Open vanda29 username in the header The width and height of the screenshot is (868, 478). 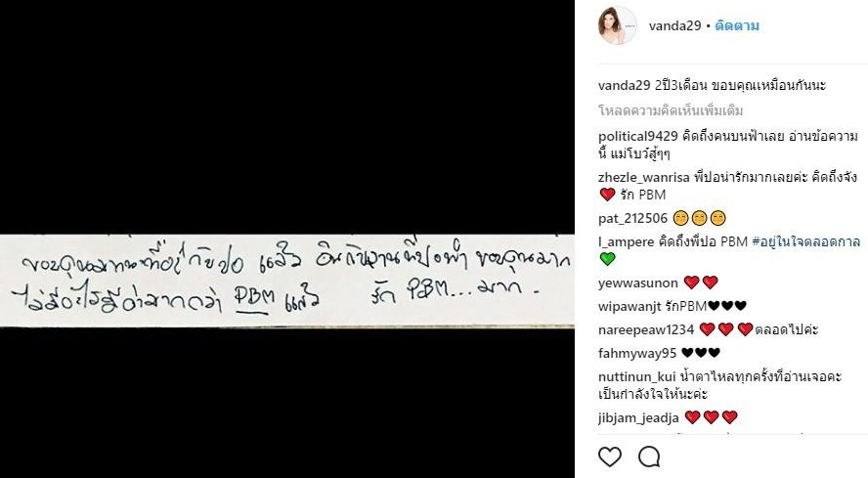[674, 26]
